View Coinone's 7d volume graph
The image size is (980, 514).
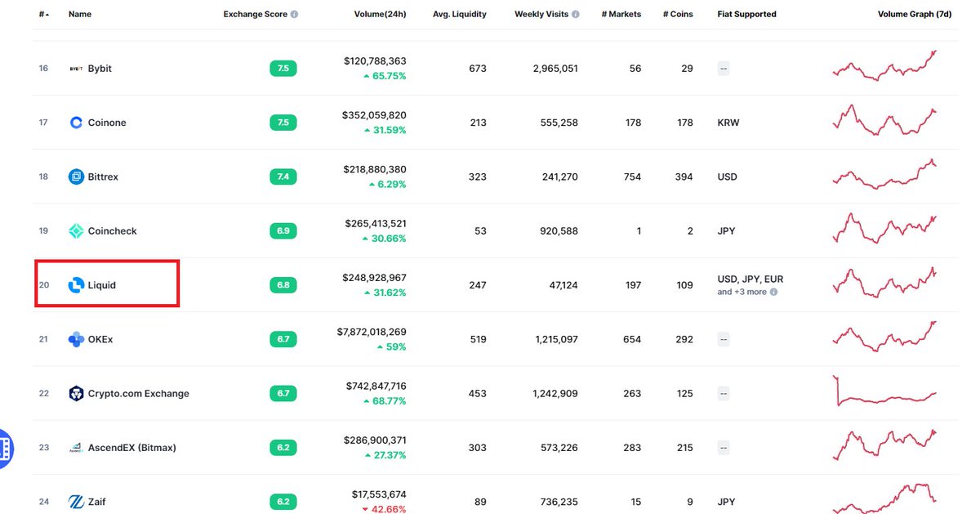(884, 121)
